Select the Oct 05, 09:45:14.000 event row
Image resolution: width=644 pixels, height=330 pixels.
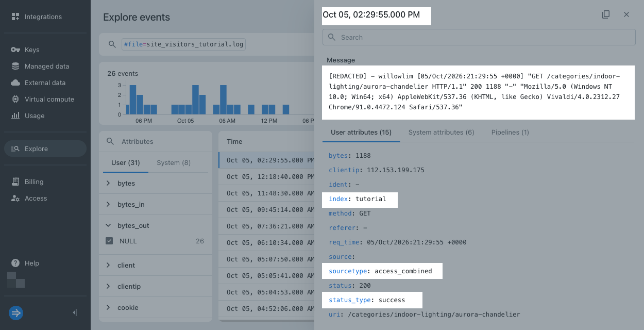pos(266,210)
